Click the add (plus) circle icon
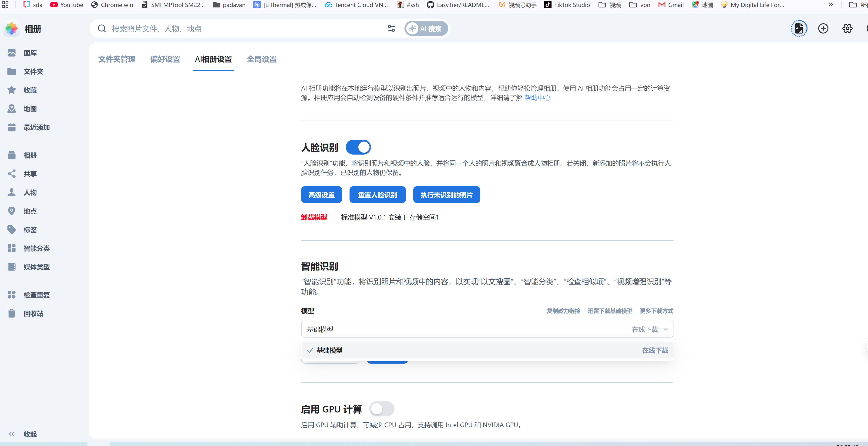Image resolution: width=868 pixels, height=446 pixels. tap(823, 29)
